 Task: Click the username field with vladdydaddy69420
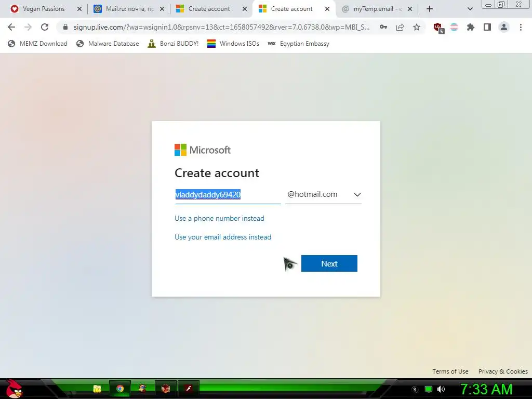[228, 195]
